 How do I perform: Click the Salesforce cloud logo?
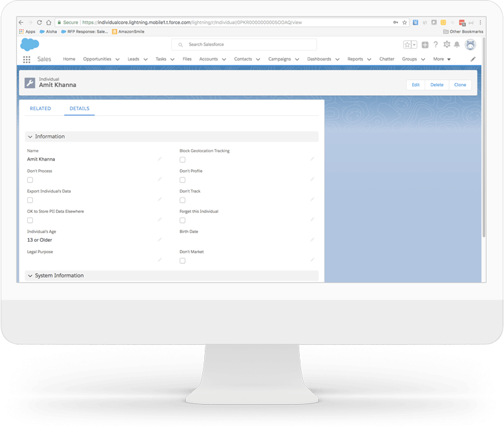click(30, 44)
